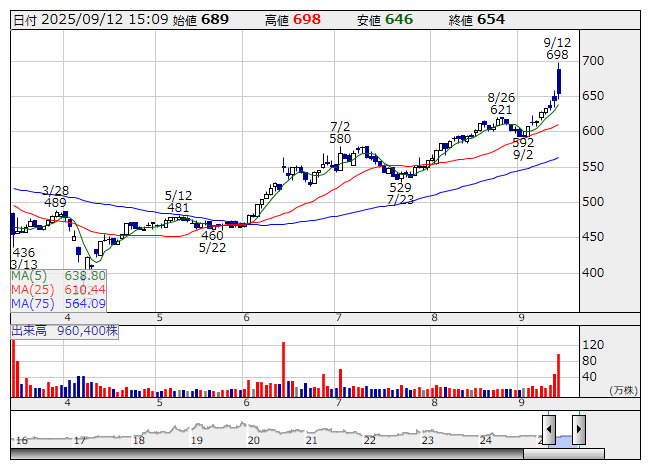653x470 pixels.
Task: Click the highlighted blue range in navigator
Action: [563, 441]
